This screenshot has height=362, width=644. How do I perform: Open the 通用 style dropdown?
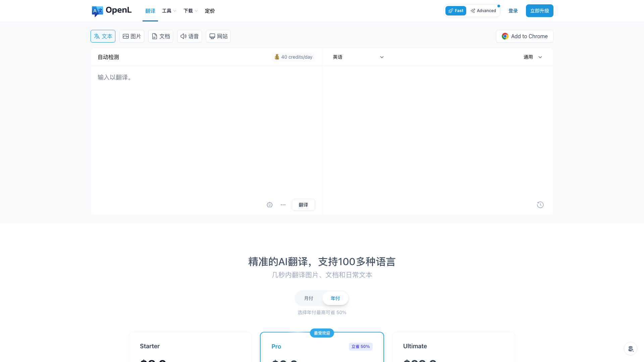tap(533, 57)
